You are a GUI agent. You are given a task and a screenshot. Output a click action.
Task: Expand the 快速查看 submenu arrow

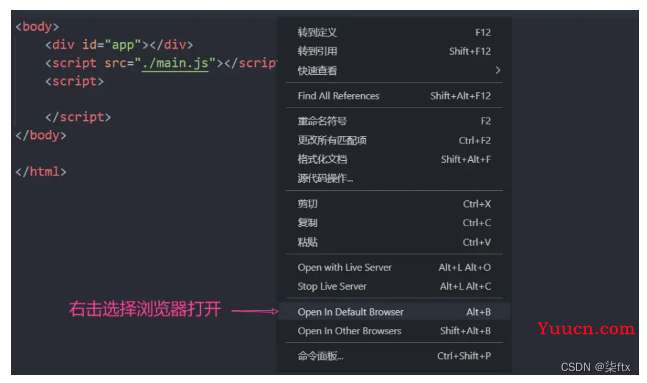(x=498, y=70)
